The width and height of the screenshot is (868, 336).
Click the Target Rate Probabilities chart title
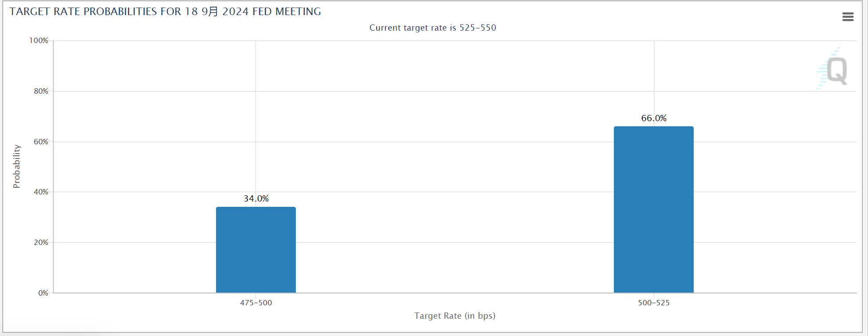click(x=165, y=12)
